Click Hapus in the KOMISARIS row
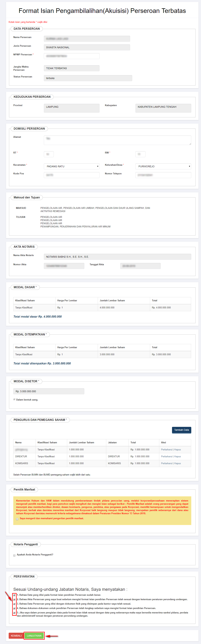Image resolution: width=201 pixels, height=644 pixels. pyautogui.click(x=177, y=463)
